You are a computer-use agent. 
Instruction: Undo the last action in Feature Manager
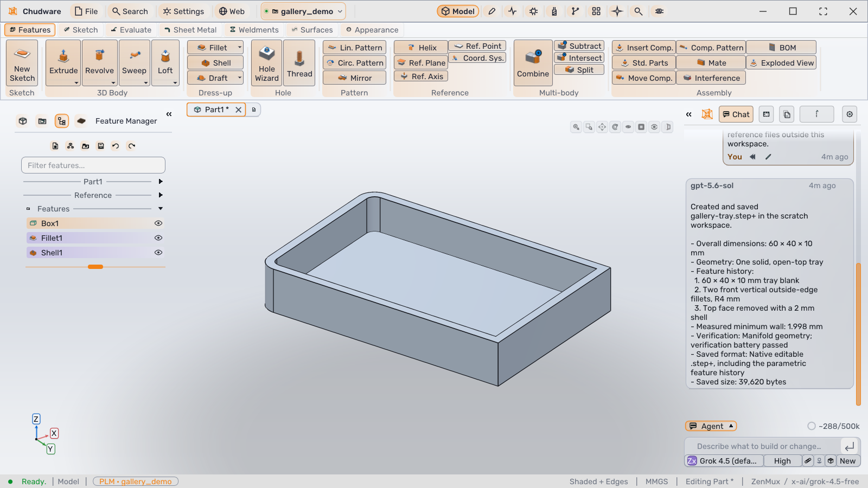tap(116, 146)
